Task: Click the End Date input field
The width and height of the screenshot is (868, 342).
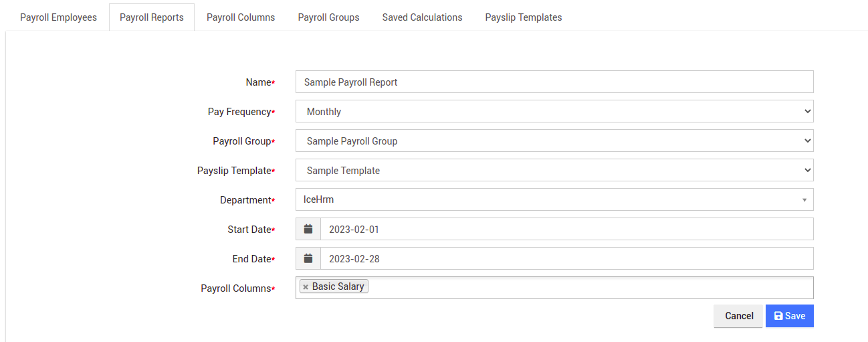Action: pos(566,258)
